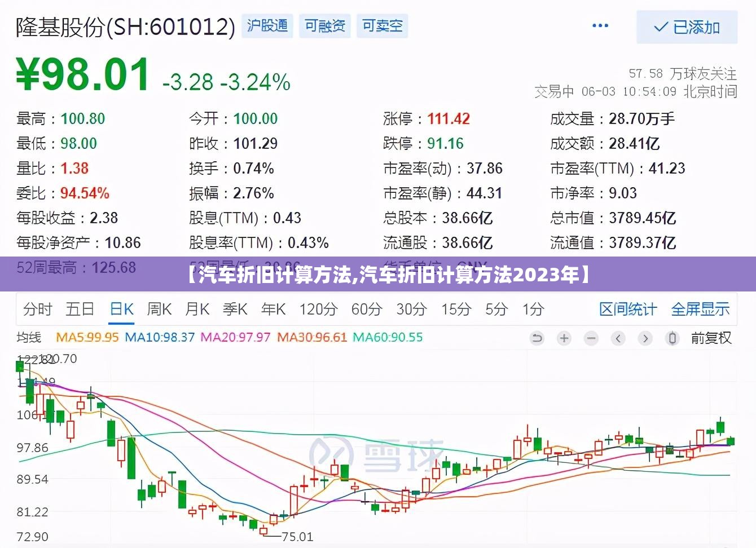Screen dimensions: 756x548
Task: Switch to the 年K chart tab
Action: [x=274, y=309]
